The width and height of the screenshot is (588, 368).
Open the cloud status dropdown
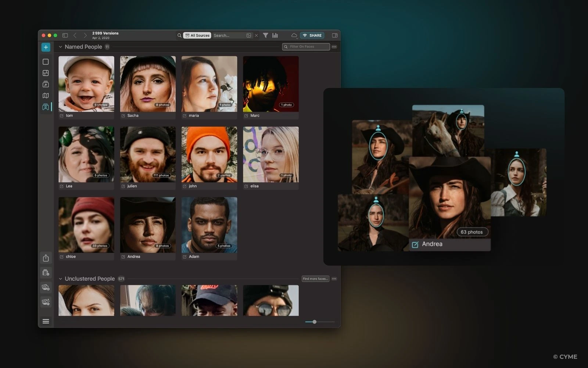(294, 36)
